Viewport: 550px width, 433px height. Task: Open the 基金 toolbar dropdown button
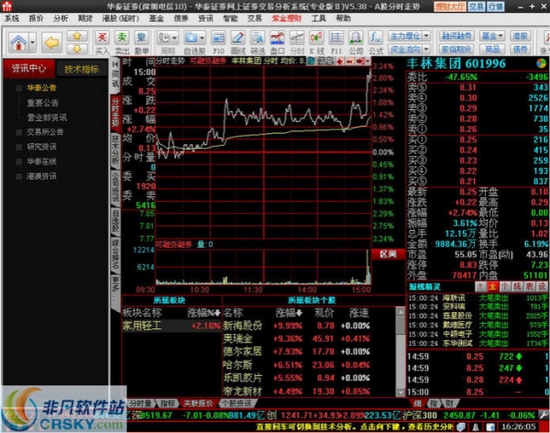[x=492, y=35]
